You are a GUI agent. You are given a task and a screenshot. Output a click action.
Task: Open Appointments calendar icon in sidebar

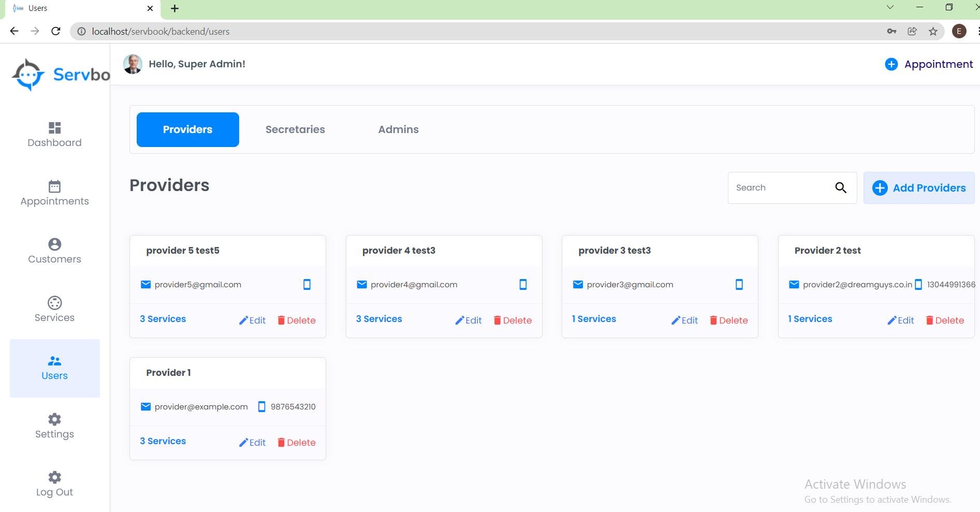pyautogui.click(x=54, y=186)
